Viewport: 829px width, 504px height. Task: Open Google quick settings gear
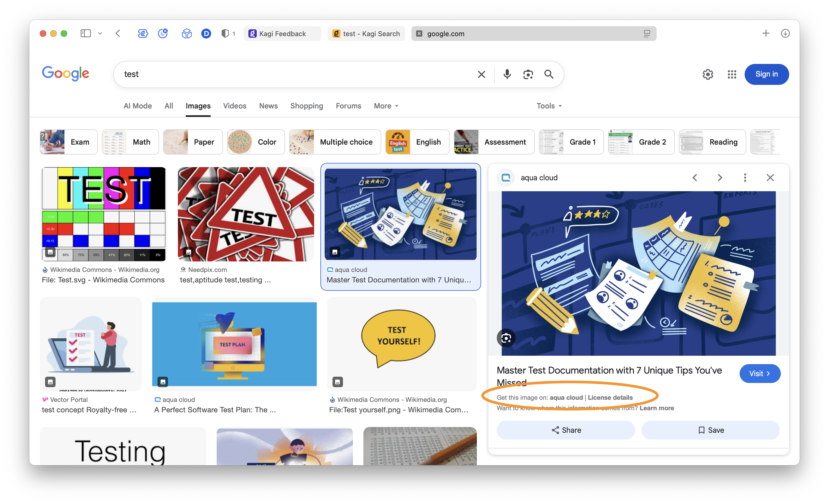coord(707,74)
